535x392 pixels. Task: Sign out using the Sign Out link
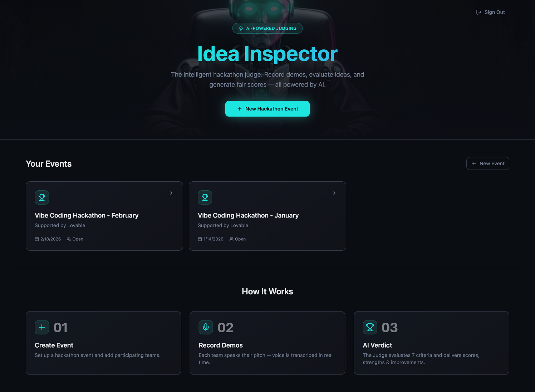pyautogui.click(x=495, y=12)
